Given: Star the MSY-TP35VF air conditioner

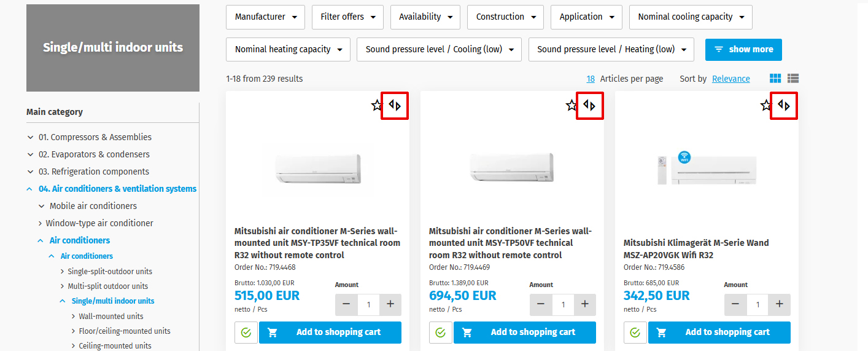Looking at the screenshot, I should click(x=376, y=106).
